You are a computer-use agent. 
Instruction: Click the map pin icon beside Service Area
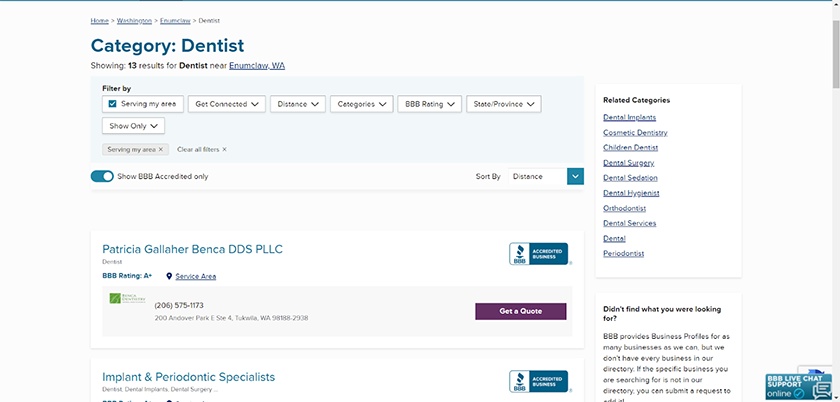pyautogui.click(x=169, y=276)
